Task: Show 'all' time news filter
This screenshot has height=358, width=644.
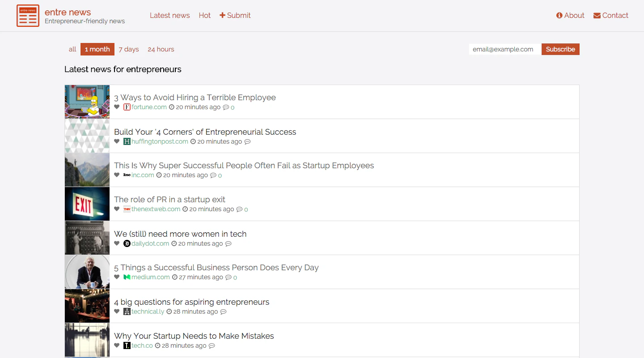Action: 72,49
